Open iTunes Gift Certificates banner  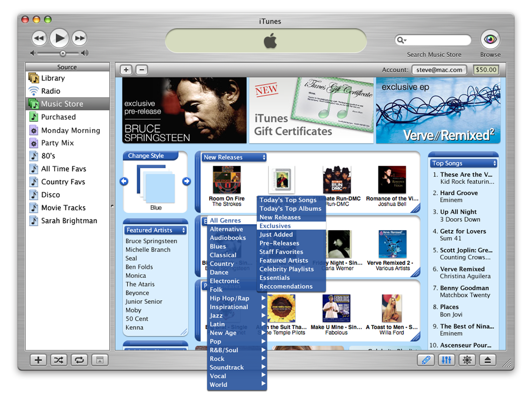point(312,110)
